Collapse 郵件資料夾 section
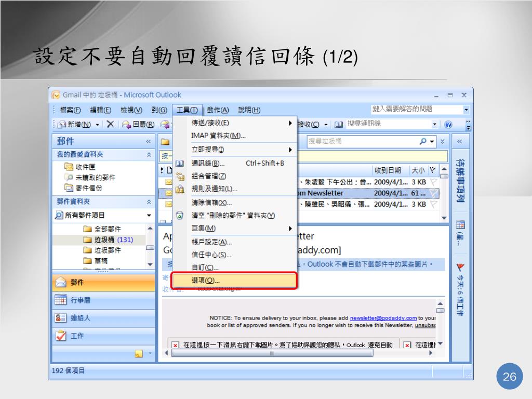This screenshot has width=532, height=399. coord(149,202)
